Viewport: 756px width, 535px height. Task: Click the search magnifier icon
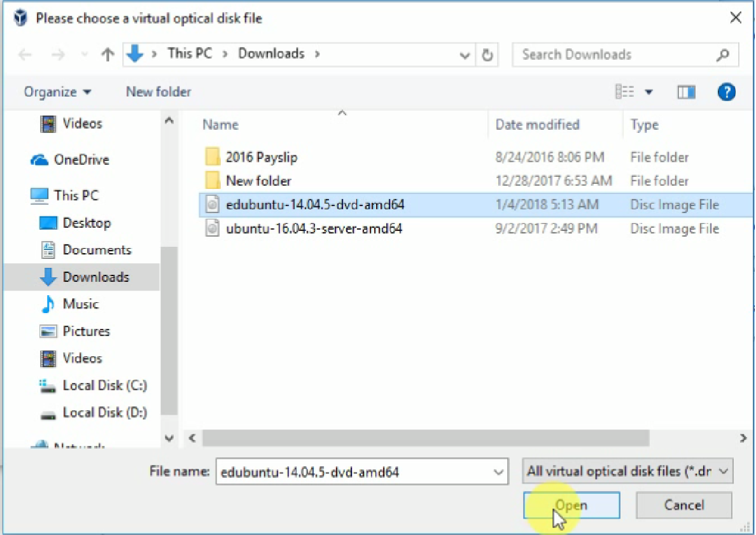pyautogui.click(x=723, y=55)
